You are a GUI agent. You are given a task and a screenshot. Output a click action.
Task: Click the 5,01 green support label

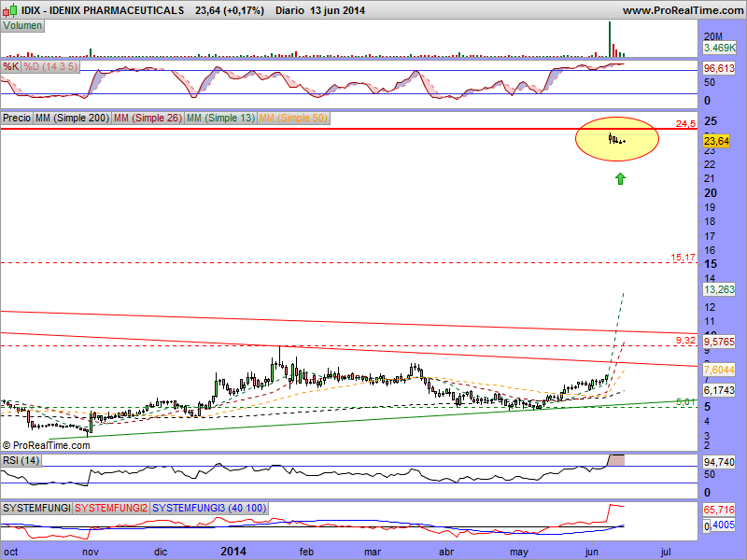685,402
